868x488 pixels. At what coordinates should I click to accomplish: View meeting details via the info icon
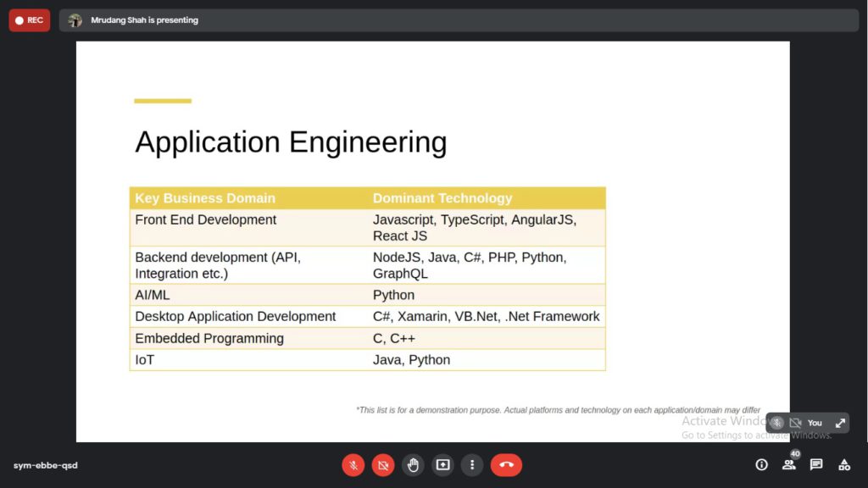coord(760,464)
